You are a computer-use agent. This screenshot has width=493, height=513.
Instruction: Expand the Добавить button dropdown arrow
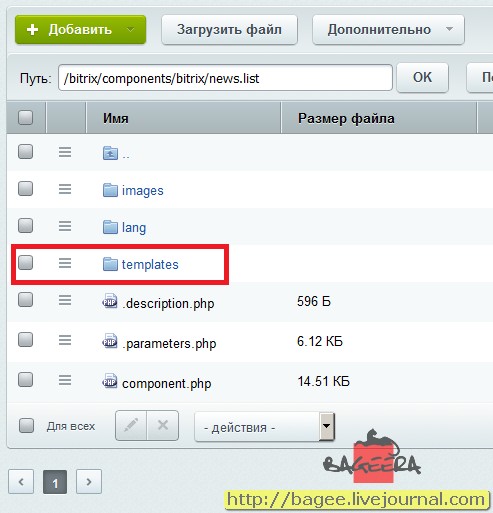point(131,29)
